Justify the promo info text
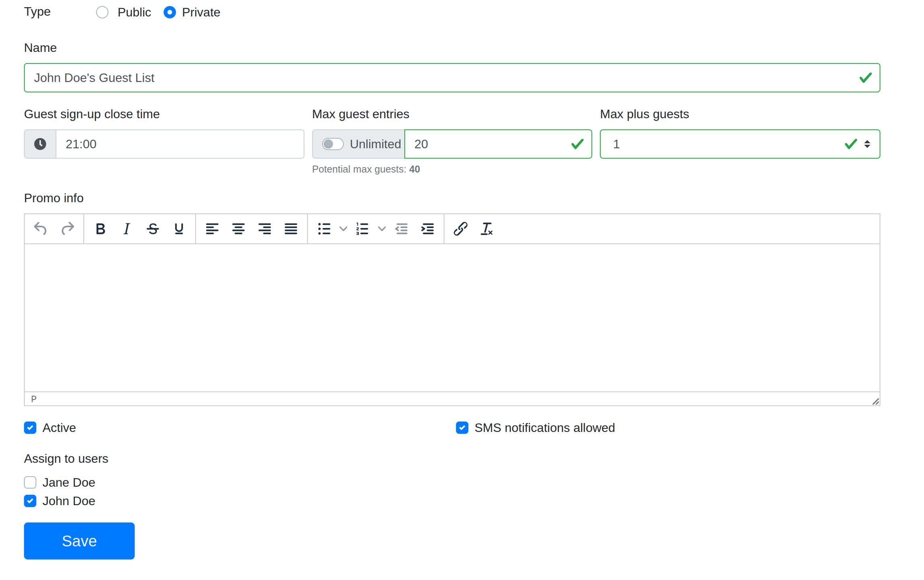The height and width of the screenshot is (580, 924). click(x=291, y=229)
